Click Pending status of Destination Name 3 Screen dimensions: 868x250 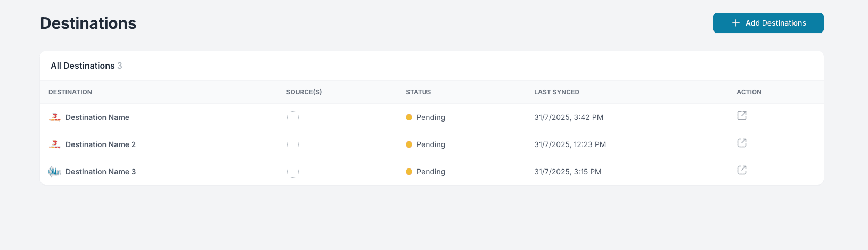[430, 172]
